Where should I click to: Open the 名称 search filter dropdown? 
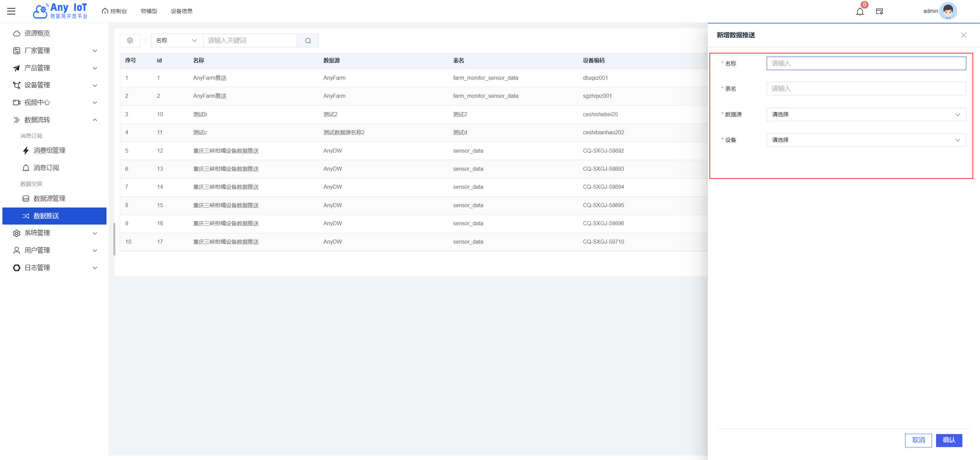(177, 40)
